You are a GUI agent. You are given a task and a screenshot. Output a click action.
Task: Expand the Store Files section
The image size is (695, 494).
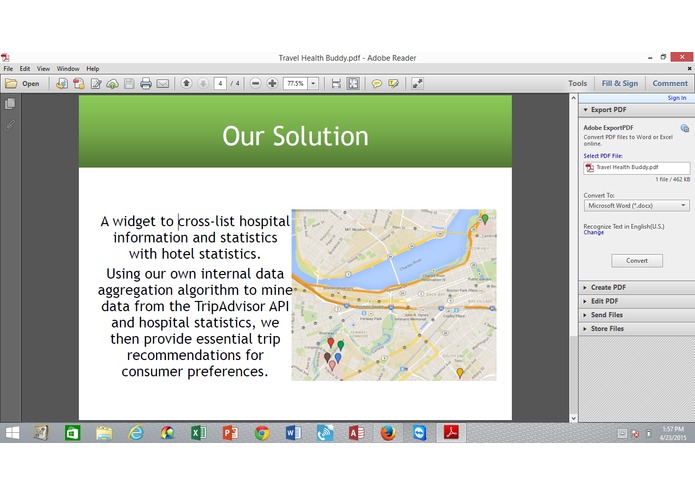coord(636,328)
